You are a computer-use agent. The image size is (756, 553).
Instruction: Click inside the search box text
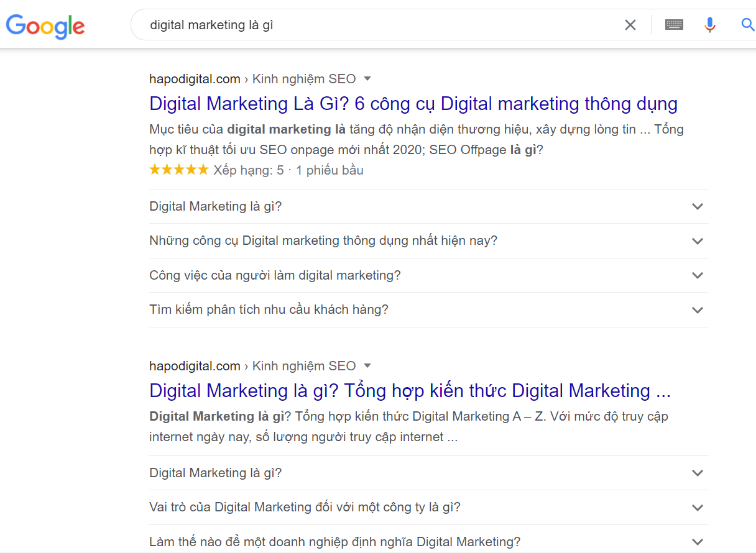tap(212, 25)
